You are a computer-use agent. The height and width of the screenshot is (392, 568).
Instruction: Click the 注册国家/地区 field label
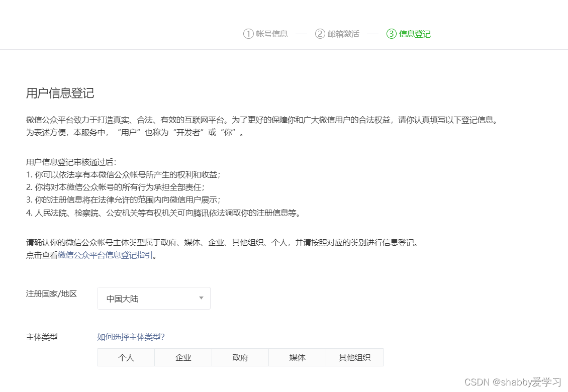click(x=51, y=294)
